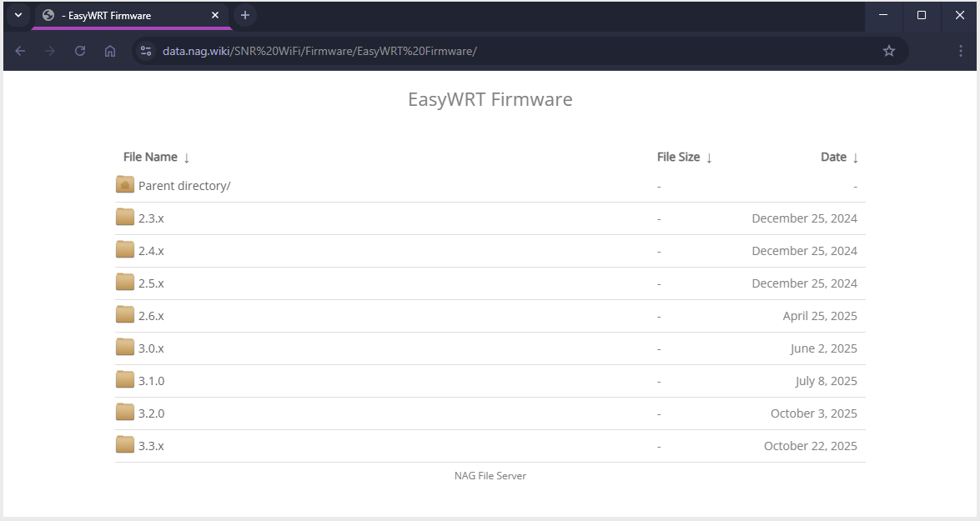Sort by File Size arrow
This screenshot has height=521, width=980.
pyautogui.click(x=709, y=158)
